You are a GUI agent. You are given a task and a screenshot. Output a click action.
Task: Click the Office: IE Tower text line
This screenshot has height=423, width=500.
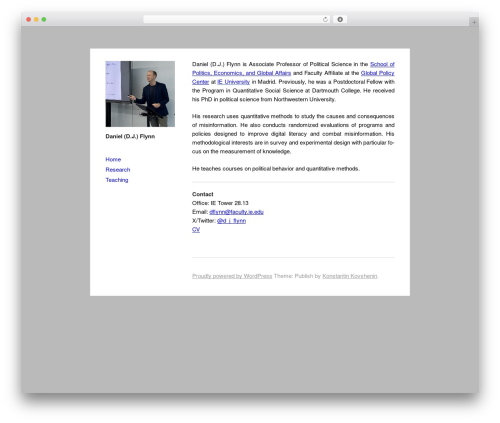(220, 203)
